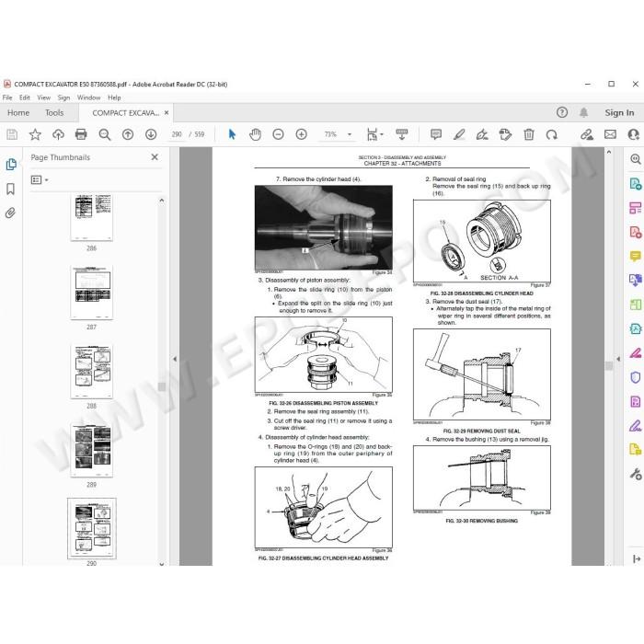Image resolution: width=644 pixels, height=644 pixels.
Task: Open the File menu
Action: (x=7, y=98)
